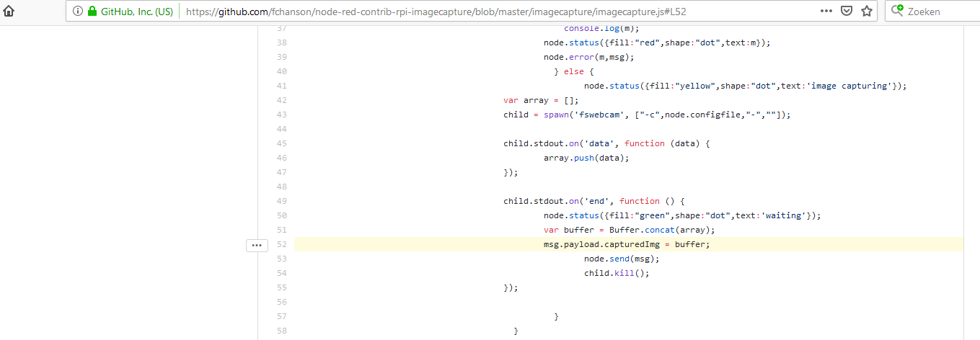Viewport: 980px width, 340px height.
Task: Select line number 55
Action: tap(281, 287)
